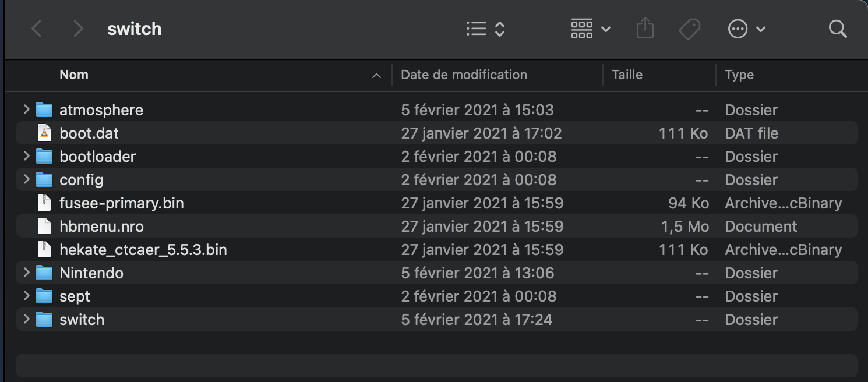Open the more actions ellipsis menu
Screen dimensions: 868x382
click(x=746, y=29)
